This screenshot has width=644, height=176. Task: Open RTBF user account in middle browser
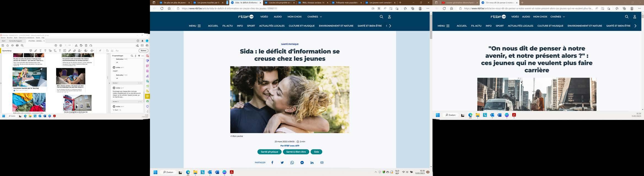[x=389, y=17]
